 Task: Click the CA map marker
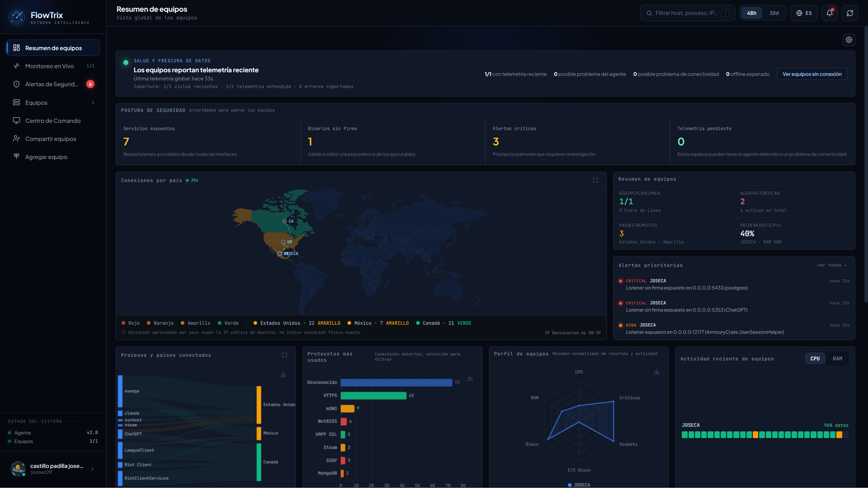tap(285, 221)
